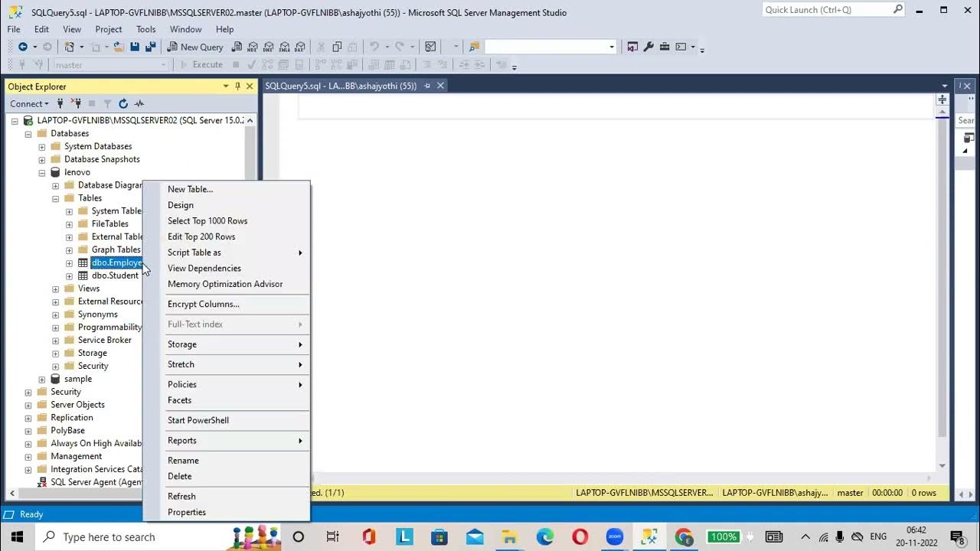Choose Design in the context menu
Screen dimensions: 980x551
click(226, 205)
